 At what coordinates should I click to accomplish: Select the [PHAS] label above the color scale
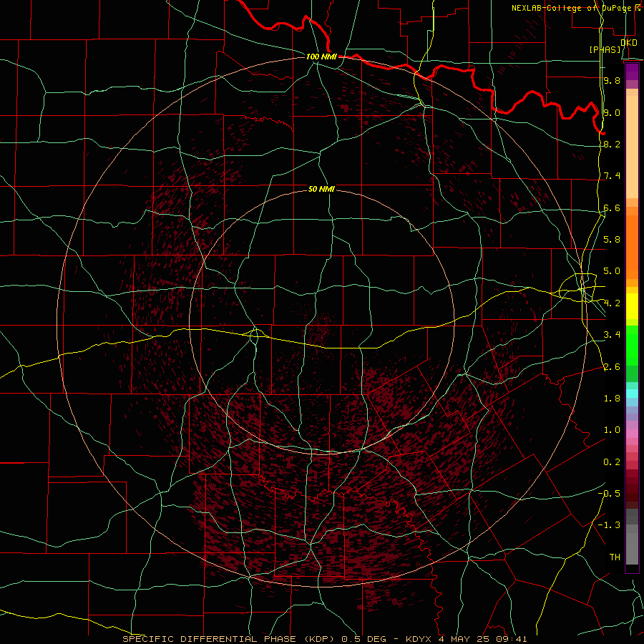605,49
